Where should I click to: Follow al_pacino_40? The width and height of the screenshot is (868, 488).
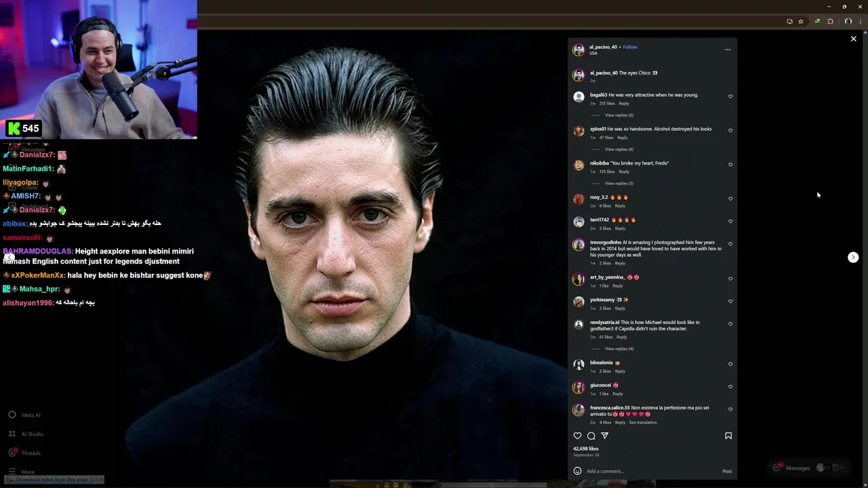630,47
